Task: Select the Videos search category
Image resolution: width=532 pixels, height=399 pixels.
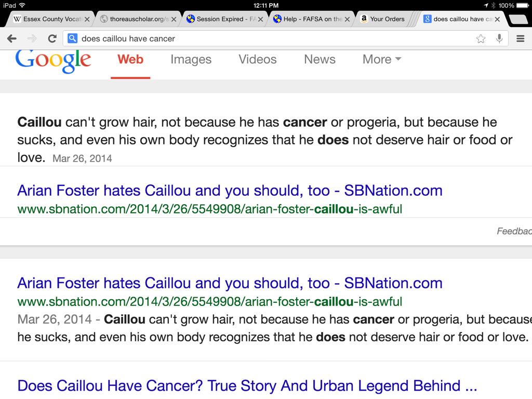Action: click(x=258, y=59)
